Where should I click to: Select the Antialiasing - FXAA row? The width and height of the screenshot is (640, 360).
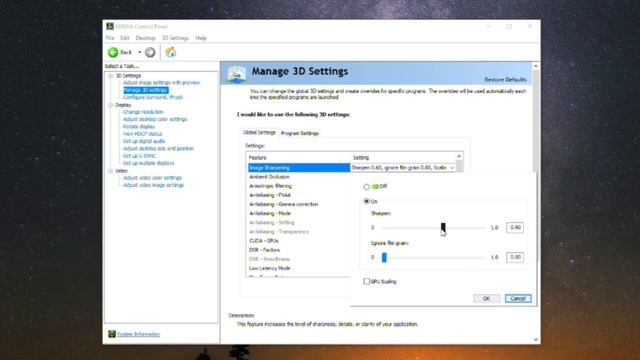coord(299,195)
